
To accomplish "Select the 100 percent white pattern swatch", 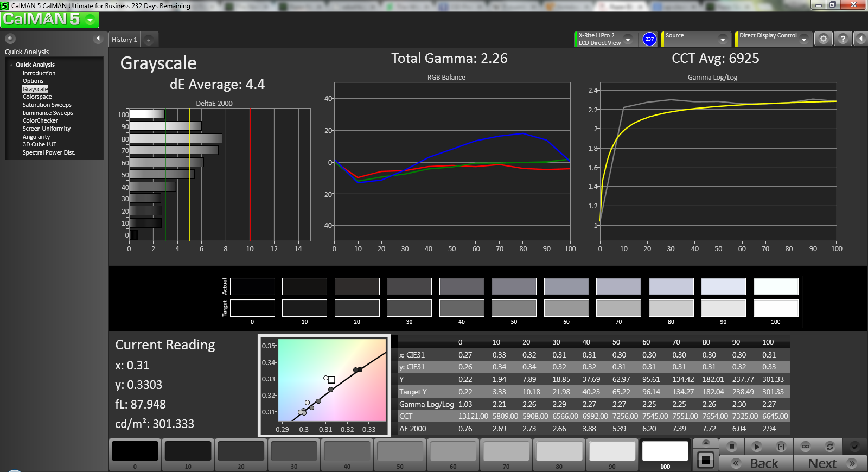I will point(665,455).
